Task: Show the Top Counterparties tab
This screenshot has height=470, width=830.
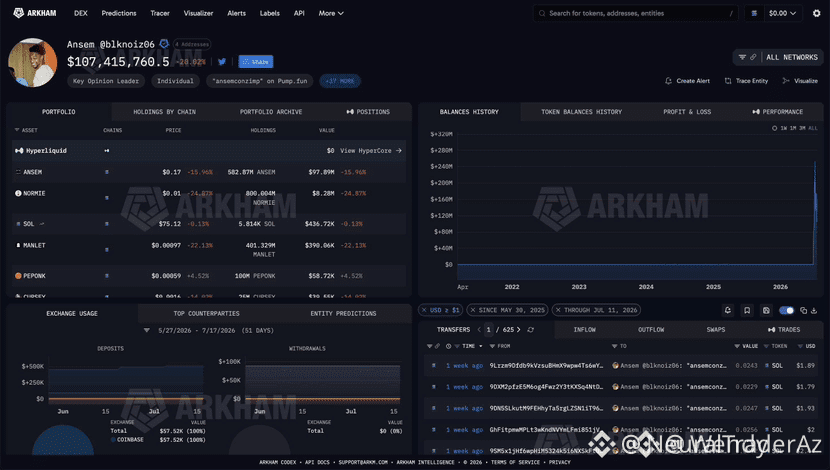Action: pyautogui.click(x=206, y=313)
